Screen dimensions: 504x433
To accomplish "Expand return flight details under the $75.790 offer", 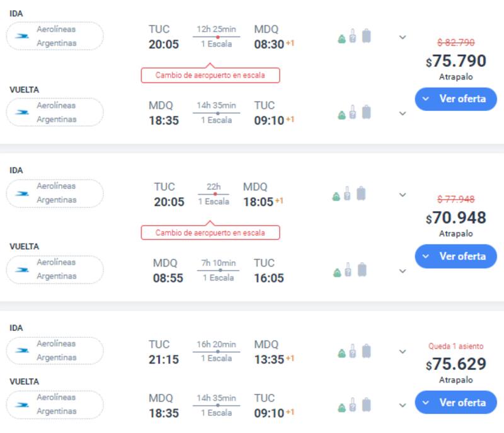I will pos(403,113).
